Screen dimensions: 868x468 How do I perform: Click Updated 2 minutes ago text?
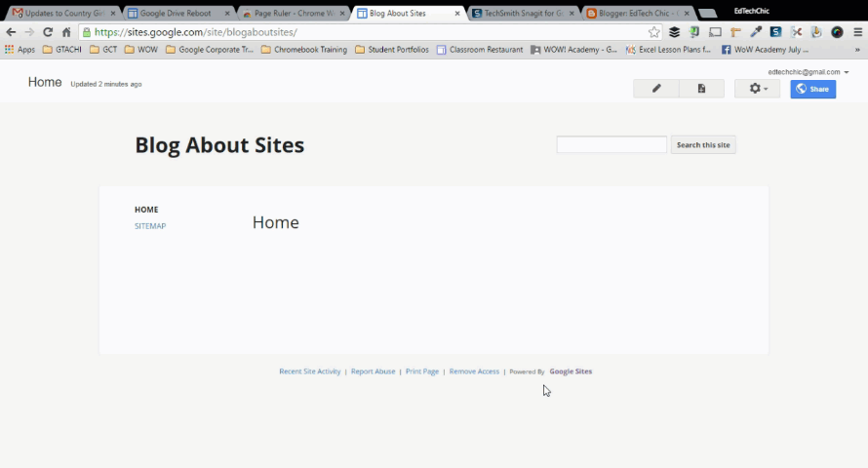click(106, 84)
